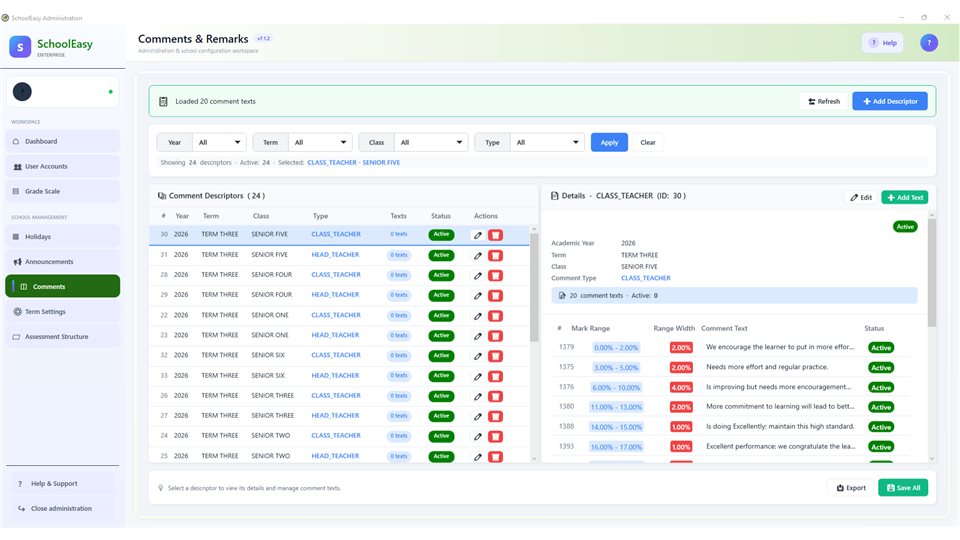
Task: Open Grade Scale page
Action: [62, 191]
